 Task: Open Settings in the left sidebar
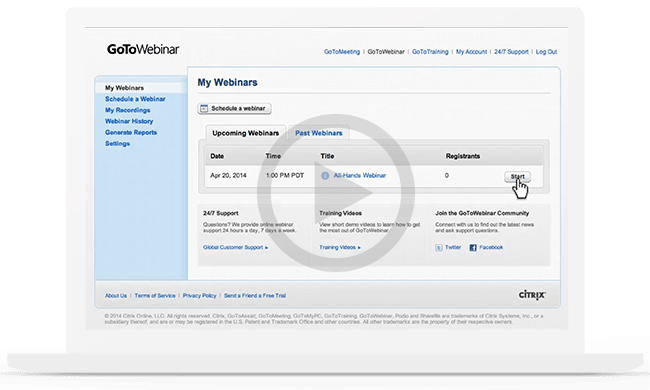(117, 144)
